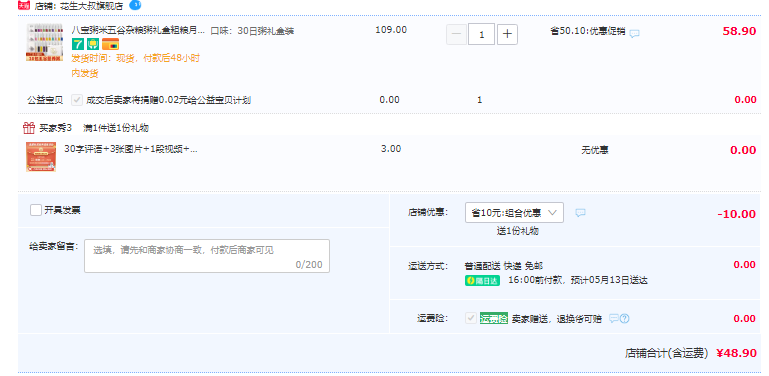Click the 无优惠 label in gift row
This screenshot has width=769, height=376.
pos(595,150)
